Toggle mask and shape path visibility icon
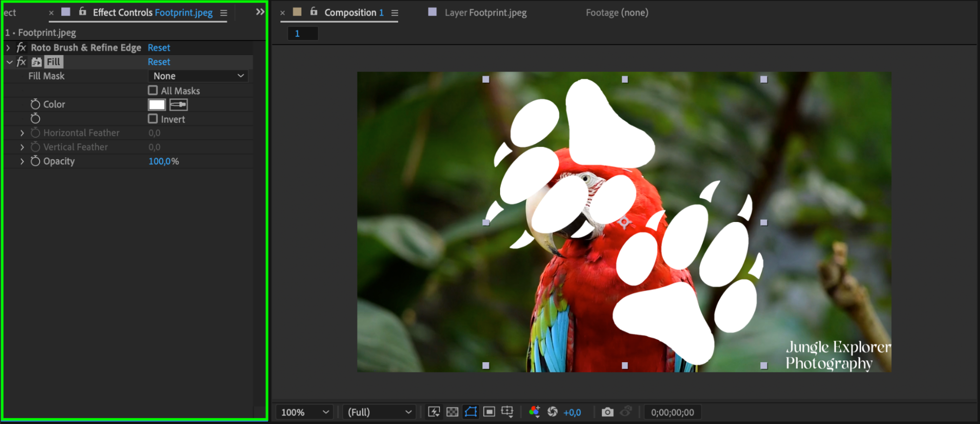980x424 pixels. click(x=471, y=412)
